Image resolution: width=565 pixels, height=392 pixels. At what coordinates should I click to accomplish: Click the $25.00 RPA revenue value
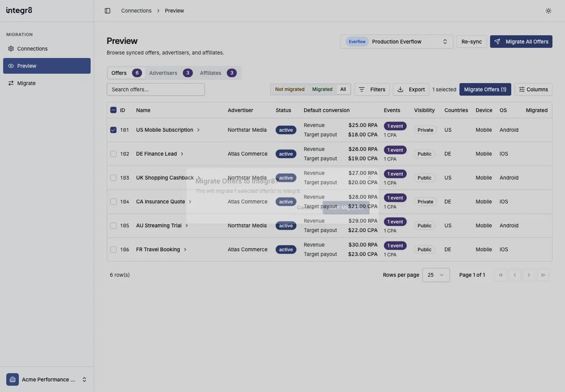363,125
